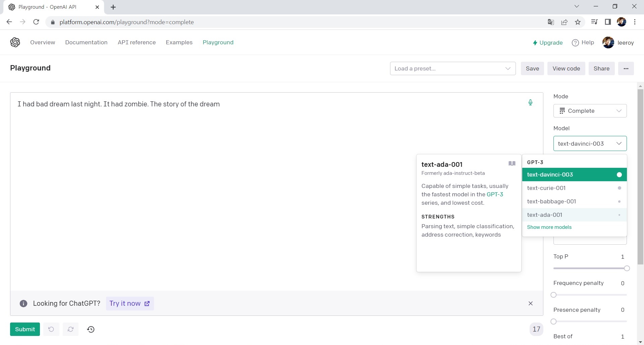Click Try it now ChatGPT link

[129, 303]
